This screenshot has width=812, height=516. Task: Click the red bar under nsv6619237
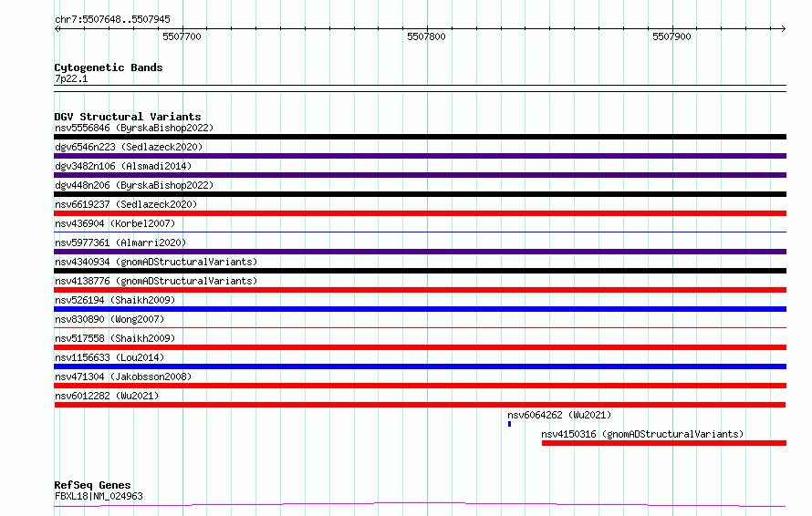420,213
